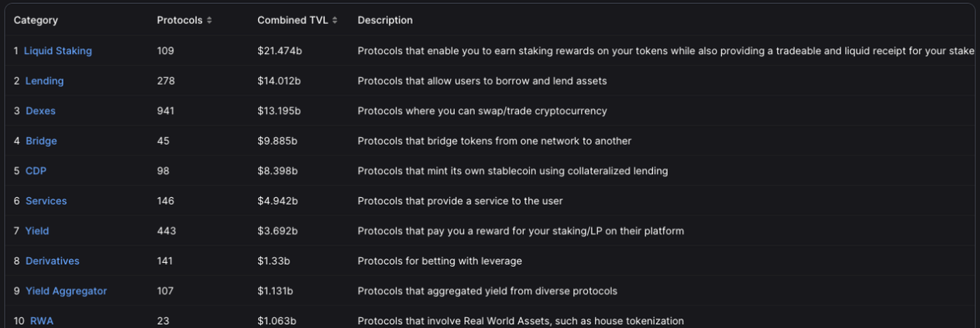This screenshot has width=980, height=328.
Task: Click the $21.474b TVL cell
Action: point(280,51)
